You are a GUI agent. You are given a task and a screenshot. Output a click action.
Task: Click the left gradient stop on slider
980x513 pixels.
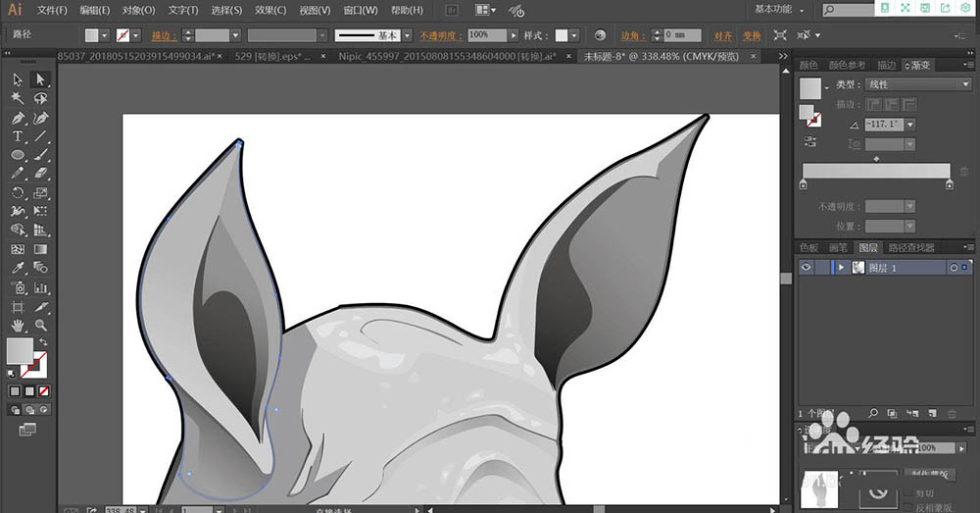(804, 184)
